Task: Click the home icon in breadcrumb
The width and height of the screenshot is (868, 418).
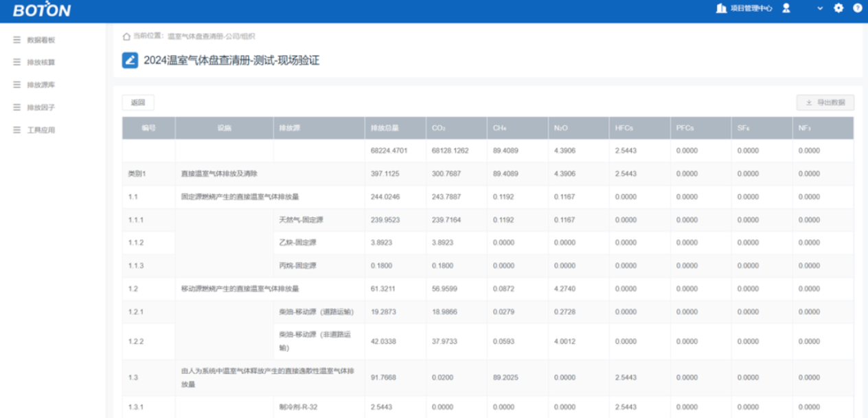Action: click(x=126, y=36)
